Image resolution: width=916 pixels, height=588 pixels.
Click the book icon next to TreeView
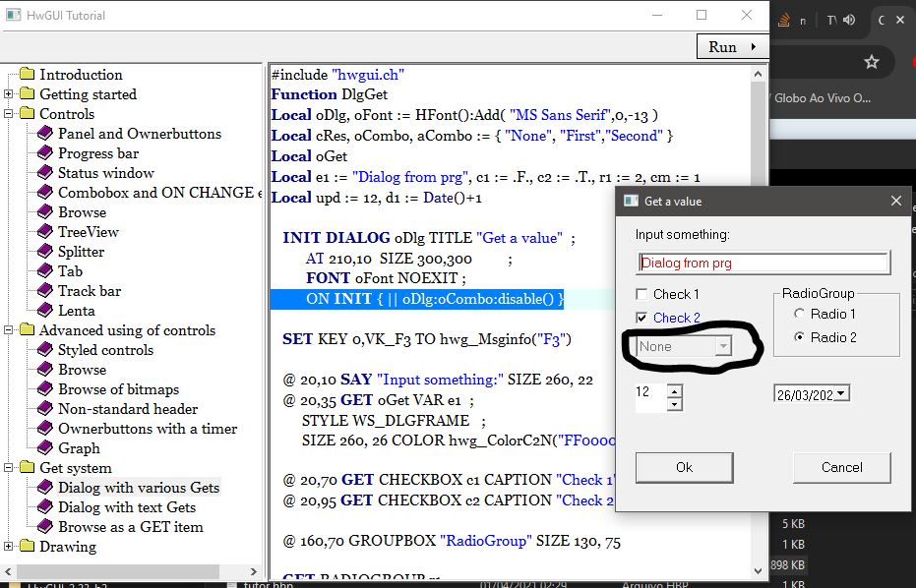click(x=45, y=232)
